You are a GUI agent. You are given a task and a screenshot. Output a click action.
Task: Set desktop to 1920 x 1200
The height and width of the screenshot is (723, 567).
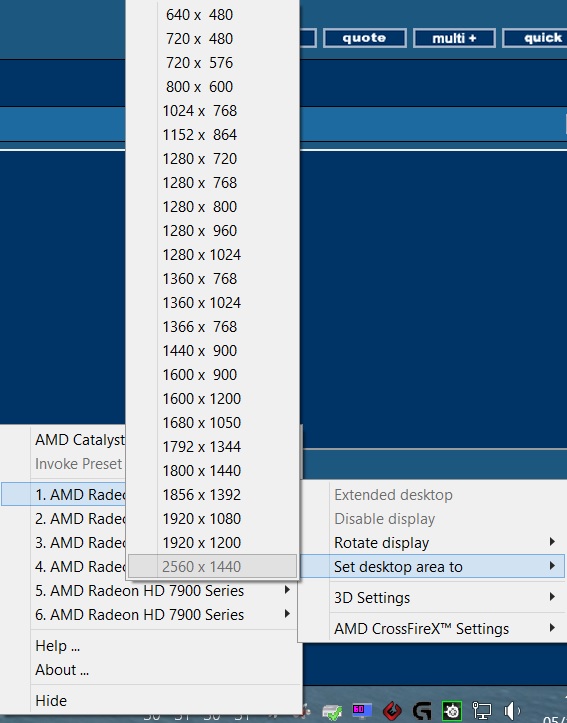tap(213, 542)
